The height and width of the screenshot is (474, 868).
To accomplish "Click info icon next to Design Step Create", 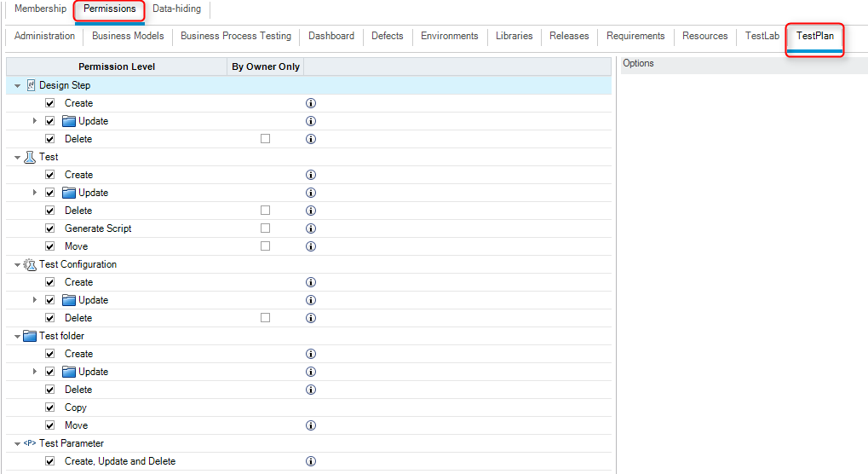I will click(311, 103).
